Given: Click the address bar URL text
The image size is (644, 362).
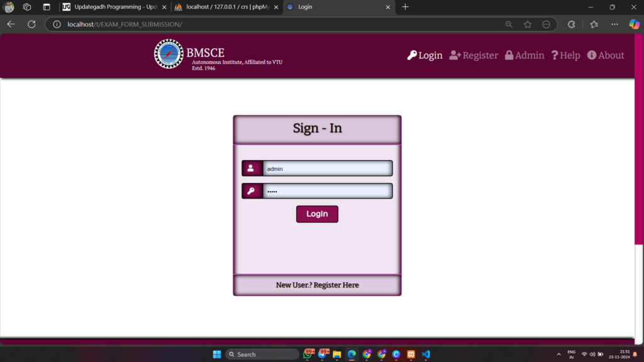Looking at the screenshot, I should click(x=125, y=25).
